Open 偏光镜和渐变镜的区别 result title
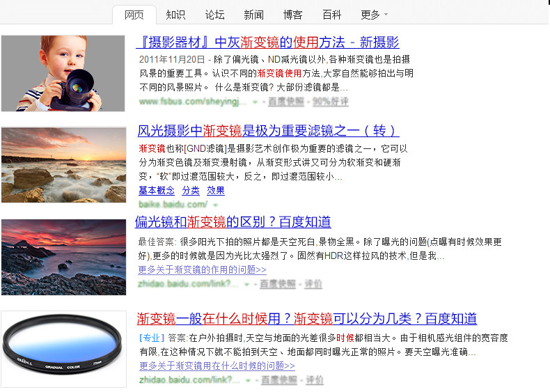This screenshot has width=550, height=392. click(233, 222)
